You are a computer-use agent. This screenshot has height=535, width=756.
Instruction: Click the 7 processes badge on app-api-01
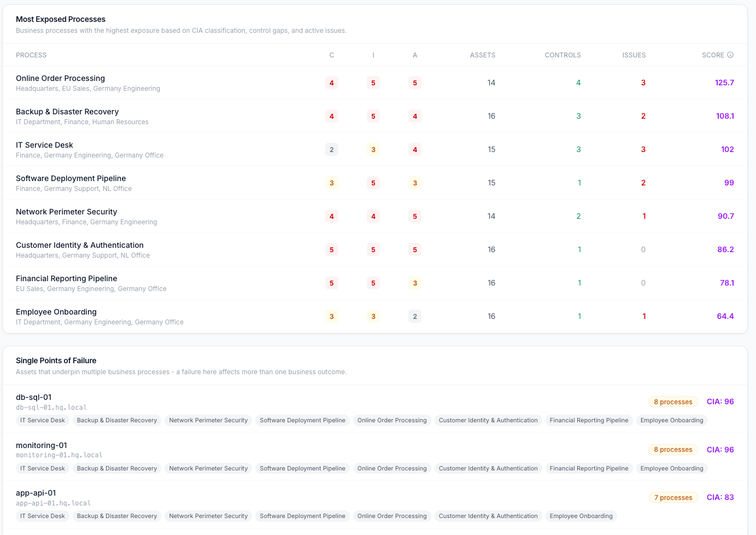point(673,497)
